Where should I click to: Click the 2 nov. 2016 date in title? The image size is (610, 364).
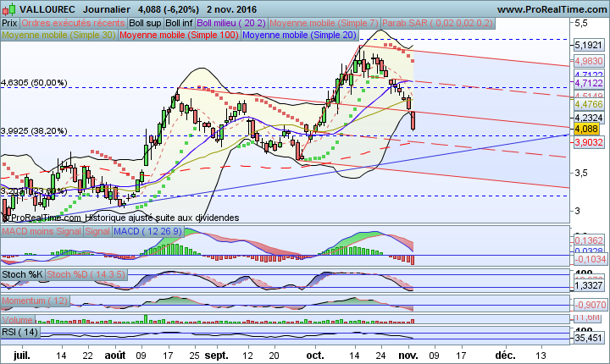[232, 9]
